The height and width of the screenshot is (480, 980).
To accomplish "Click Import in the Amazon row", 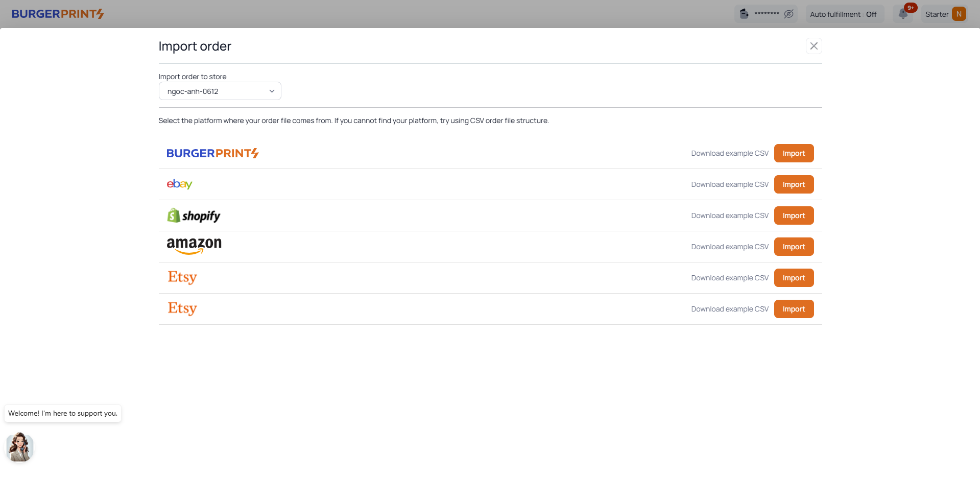I will pos(794,247).
